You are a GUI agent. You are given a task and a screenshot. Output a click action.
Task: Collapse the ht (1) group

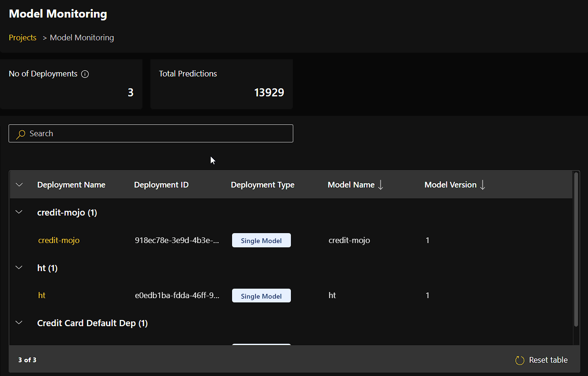click(x=19, y=268)
